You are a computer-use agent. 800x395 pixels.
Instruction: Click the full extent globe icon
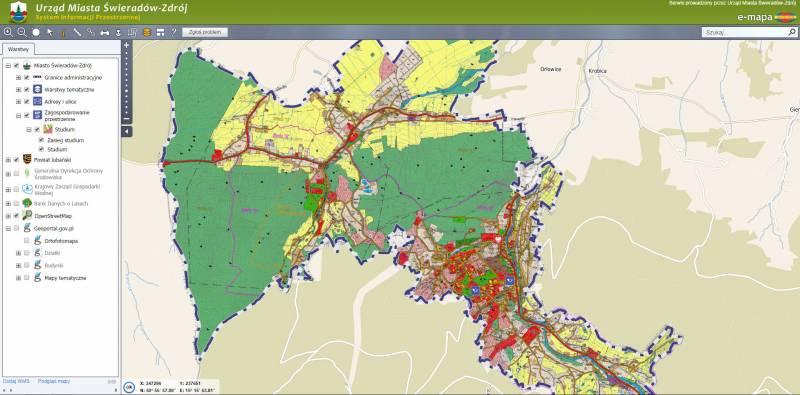pos(36,32)
